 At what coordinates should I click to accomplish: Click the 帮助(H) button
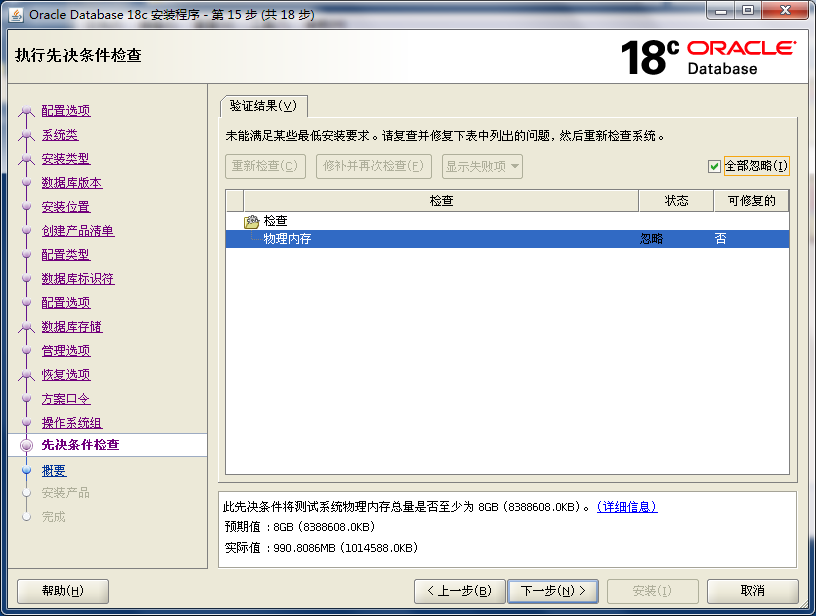point(63,591)
